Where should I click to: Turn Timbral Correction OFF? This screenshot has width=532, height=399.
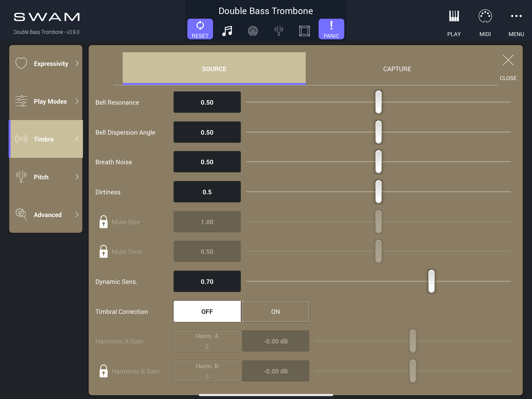[x=207, y=311]
